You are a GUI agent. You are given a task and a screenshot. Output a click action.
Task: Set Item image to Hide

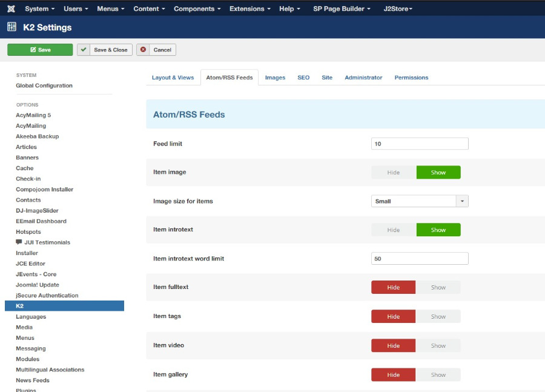pos(394,172)
